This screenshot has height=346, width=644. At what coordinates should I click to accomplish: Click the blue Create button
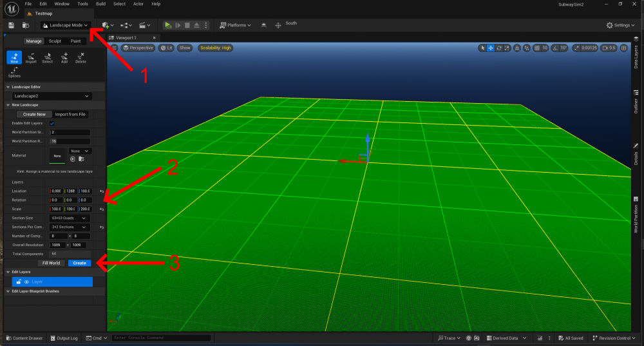coord(80,263)
